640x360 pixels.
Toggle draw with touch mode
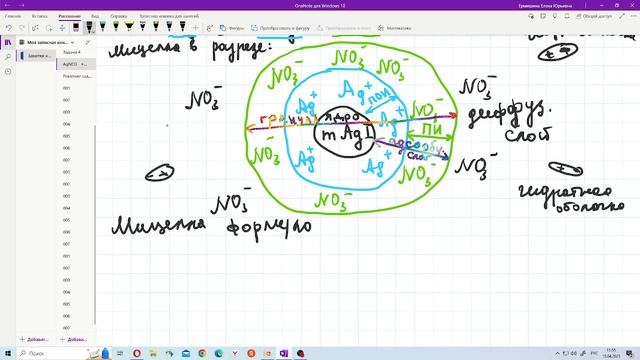[x=210, y=28]
